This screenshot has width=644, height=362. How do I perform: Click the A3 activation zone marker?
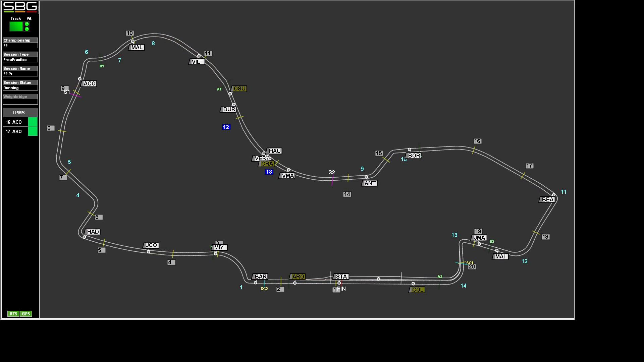440,277
